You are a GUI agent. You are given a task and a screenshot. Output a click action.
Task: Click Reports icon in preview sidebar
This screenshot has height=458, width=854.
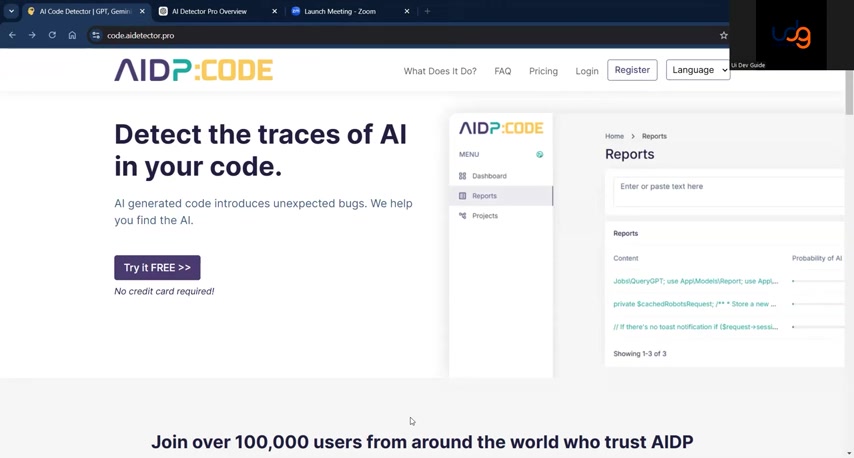click(x=462, y=196)
